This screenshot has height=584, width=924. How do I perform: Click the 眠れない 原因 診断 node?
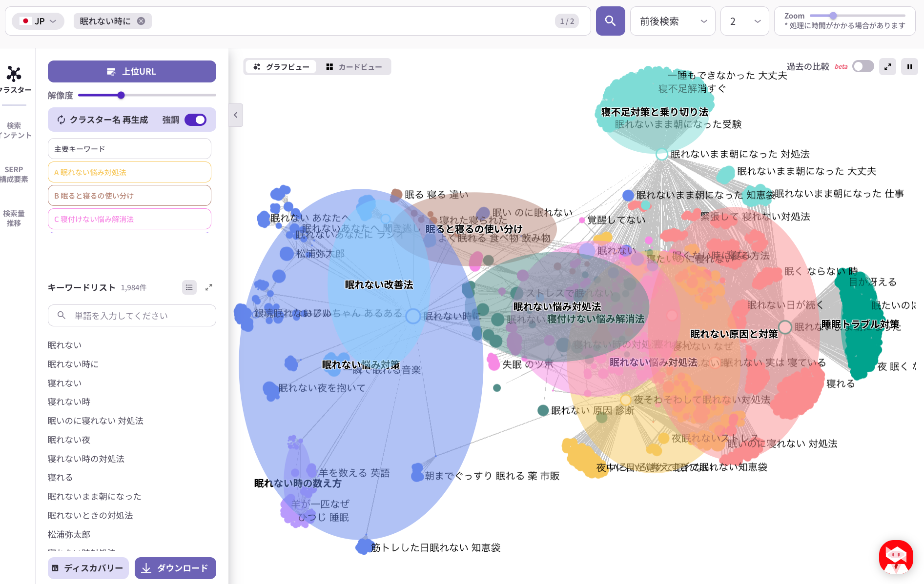pos(543,410)
